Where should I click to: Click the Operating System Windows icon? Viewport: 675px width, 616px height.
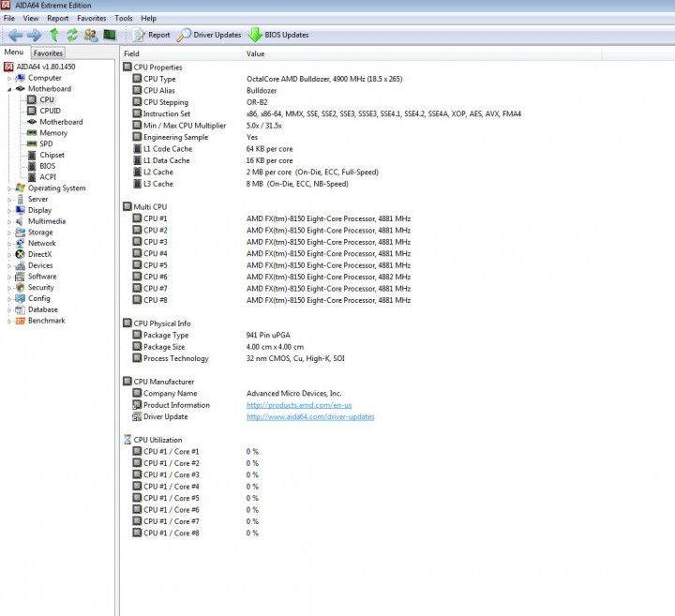20,188
